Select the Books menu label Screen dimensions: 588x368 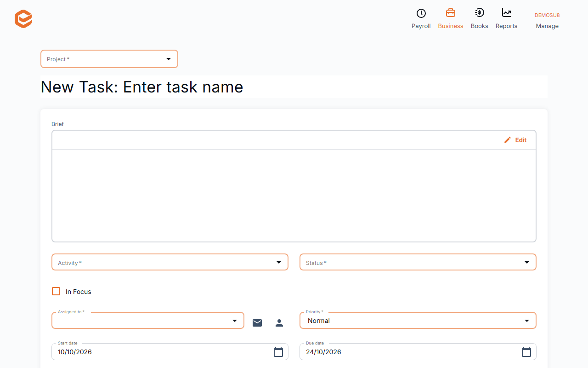click(x=480, y=26)
